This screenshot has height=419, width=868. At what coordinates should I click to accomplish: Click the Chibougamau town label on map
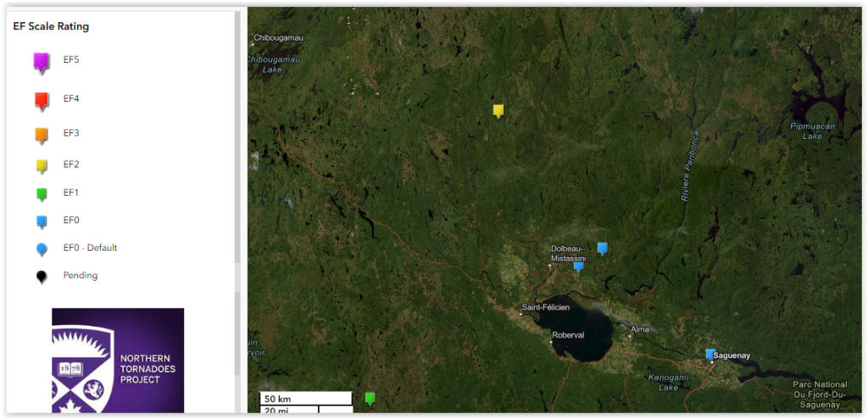278,38
